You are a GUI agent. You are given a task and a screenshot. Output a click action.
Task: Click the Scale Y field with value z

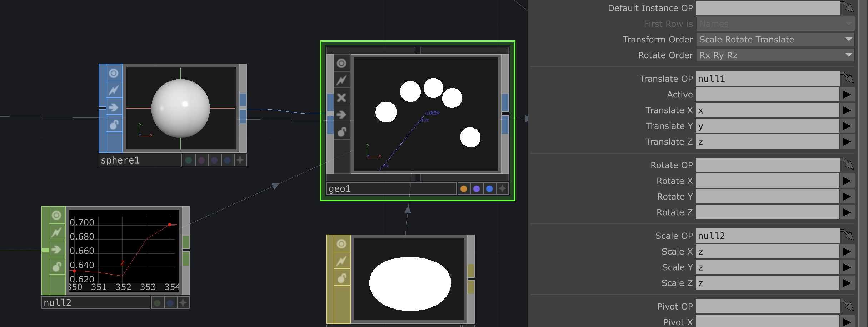pyautogui.click(x=767, y=267)
